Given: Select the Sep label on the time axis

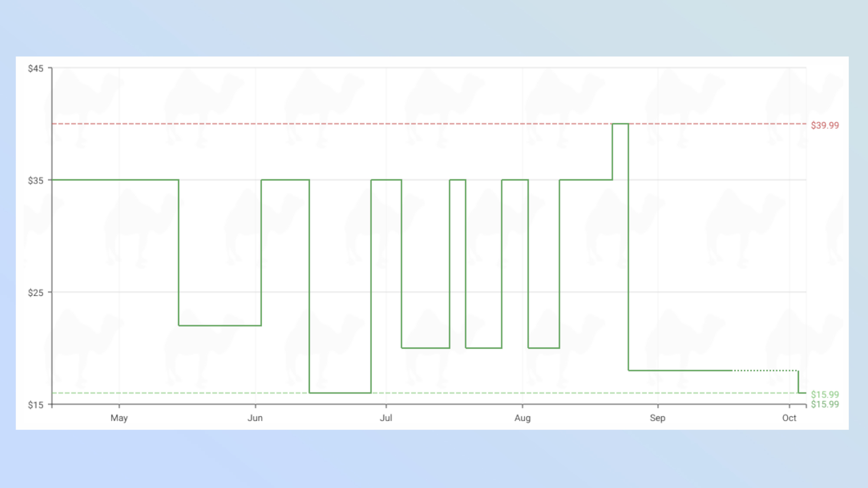Looking at the screenshot, I should [x=658, y=418].
